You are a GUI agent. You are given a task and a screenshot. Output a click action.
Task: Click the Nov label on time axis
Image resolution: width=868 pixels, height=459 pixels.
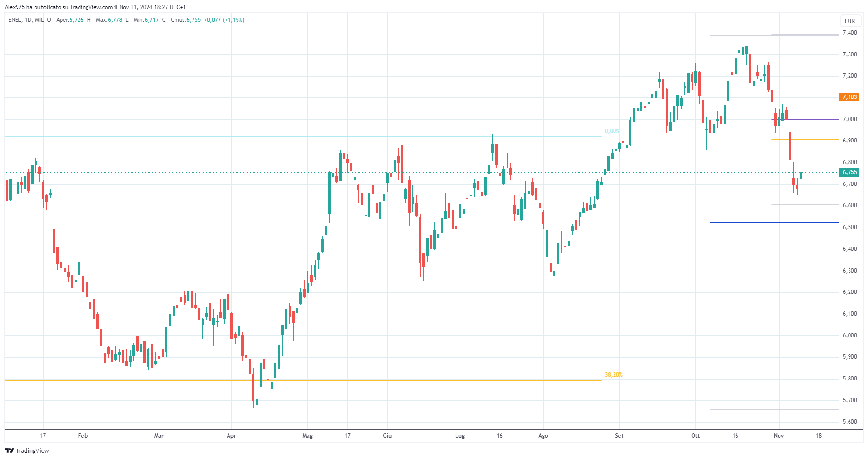click(779, 436)
